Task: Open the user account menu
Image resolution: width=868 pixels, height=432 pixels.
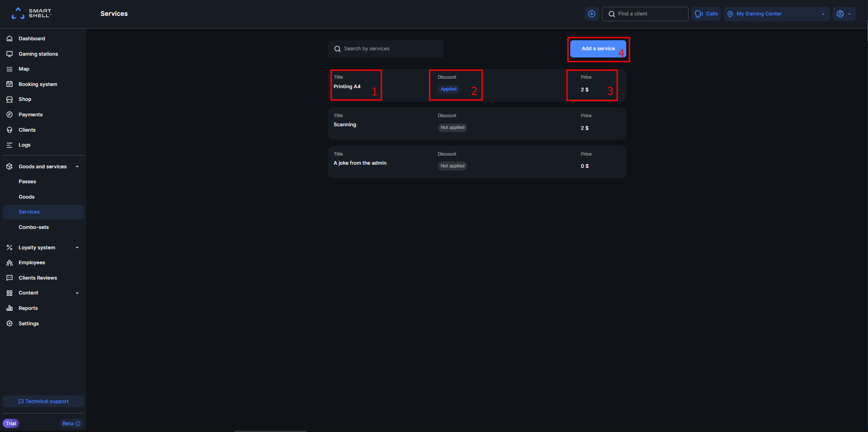Action: (x=844, y=14)
